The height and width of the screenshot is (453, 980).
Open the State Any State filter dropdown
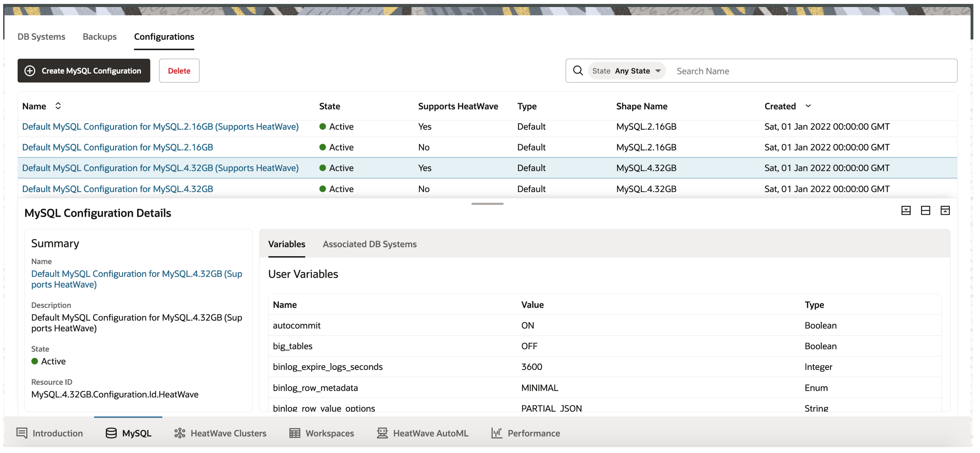[x=626, y=71]
